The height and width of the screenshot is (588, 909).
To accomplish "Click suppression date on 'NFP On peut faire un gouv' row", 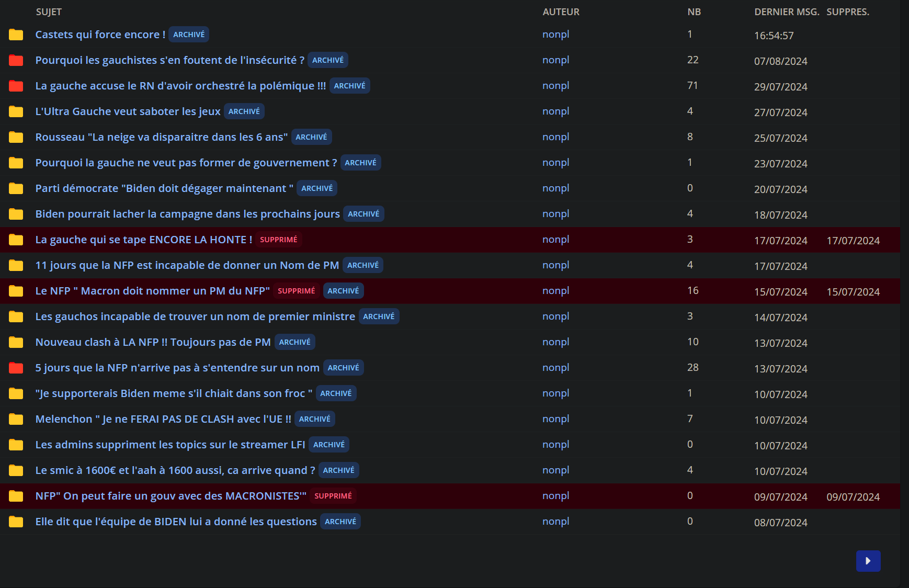I will click(x=853, y=497).
